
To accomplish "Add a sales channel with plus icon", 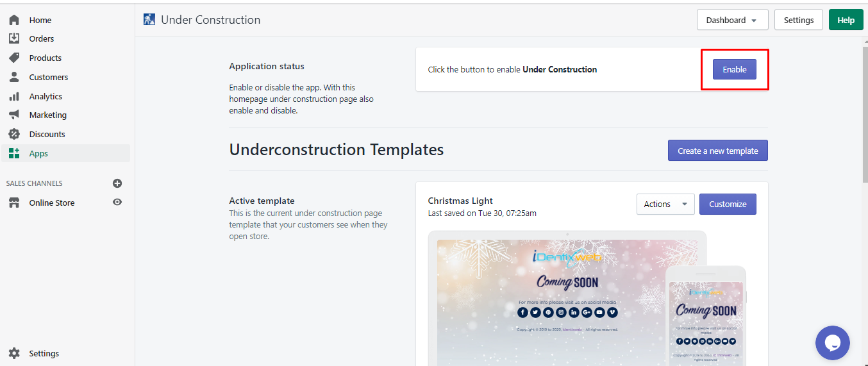I will (x=117, y=183).
